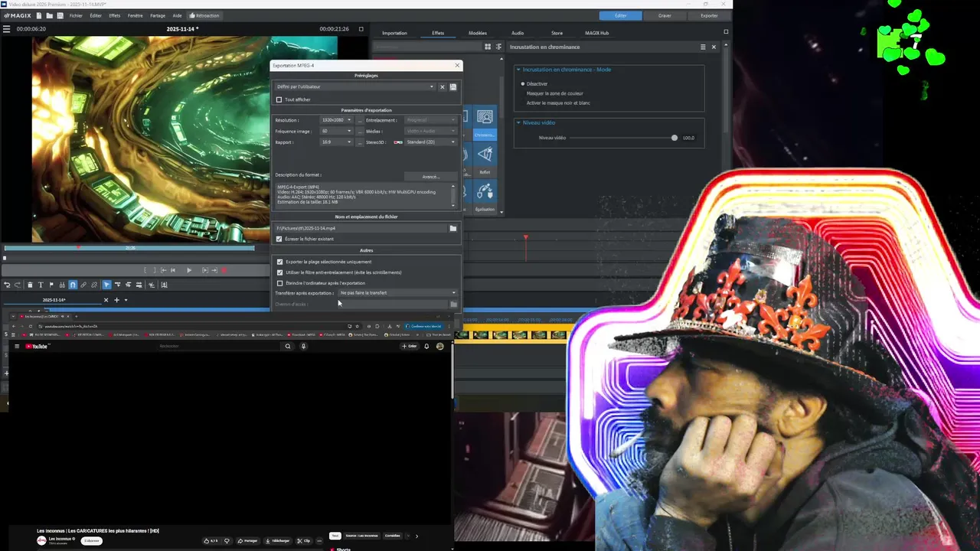Open the project tab list arrow
This screenshot has height=551, width=980.
[126, 300]
